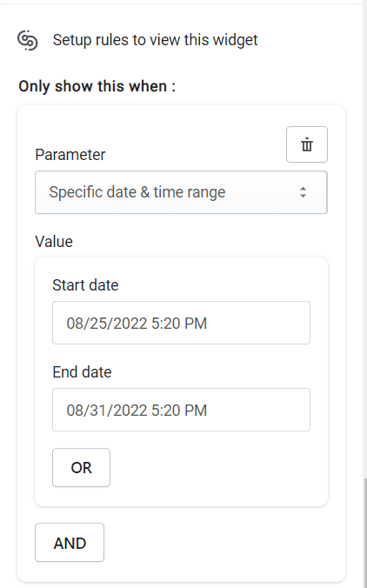
Task: Click the 'Setup rules to view this widget' title
Action: [x=155, y=40]
